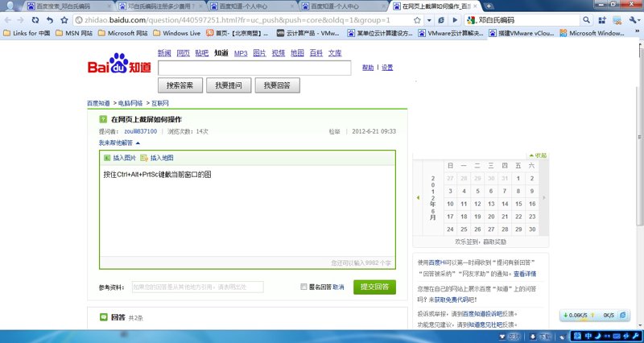Open 新闻 navigation link
Screen dimensions: 644x343
[164, 53]
